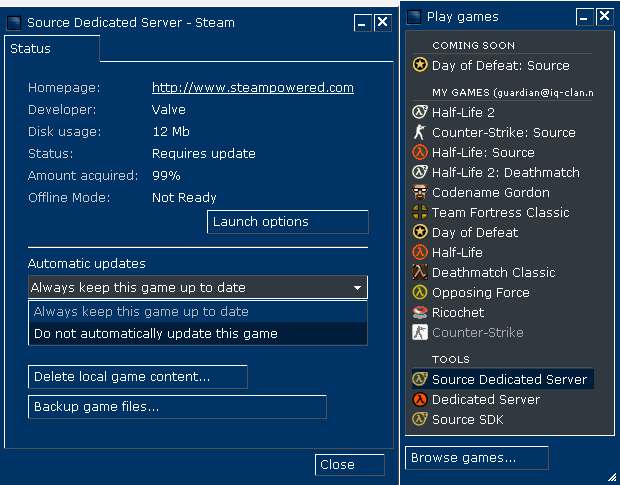Select Ricochet entry
Viewport: 620px width, 485px height.
[x=502, y=312]
